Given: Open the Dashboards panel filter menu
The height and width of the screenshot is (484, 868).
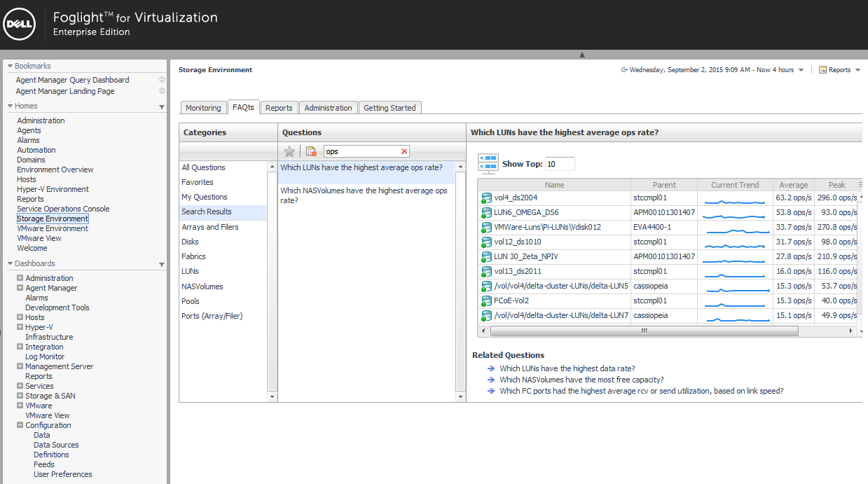Looking at the screenshot, I should 162,265.
